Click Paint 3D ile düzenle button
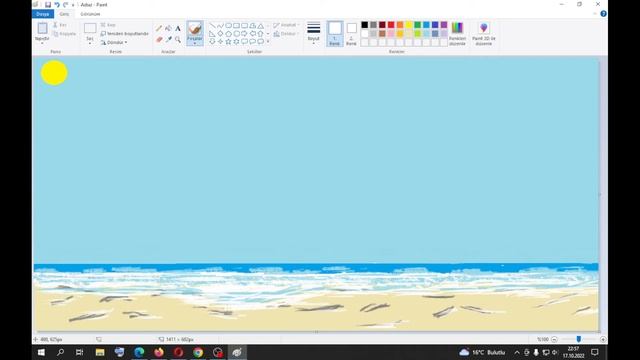Viewport: 640px width, 360px height. 484,33
